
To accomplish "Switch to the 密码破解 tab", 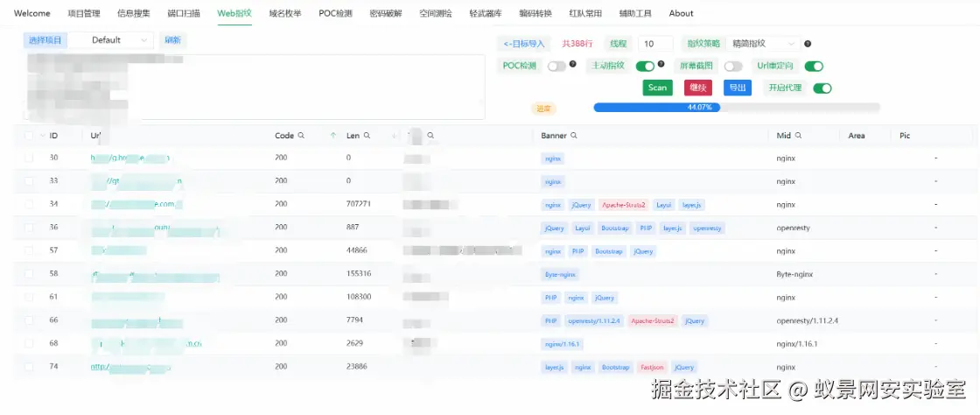I will 386,13.
